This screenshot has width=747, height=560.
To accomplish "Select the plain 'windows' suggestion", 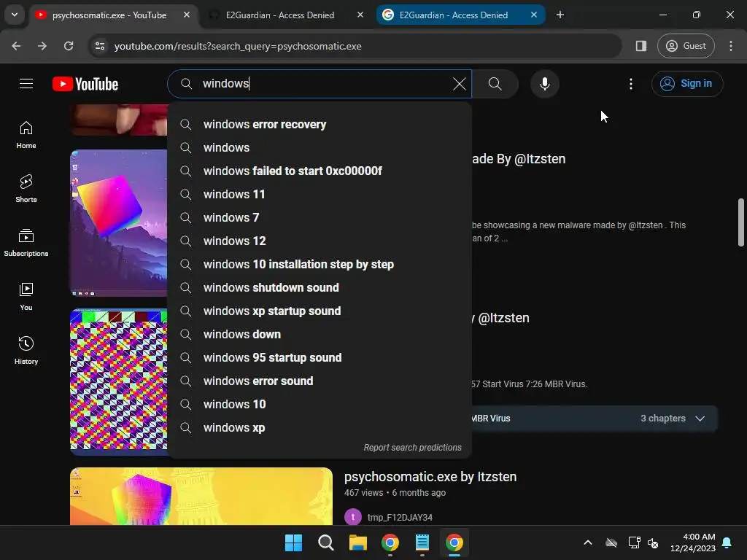I will [320, 147].
